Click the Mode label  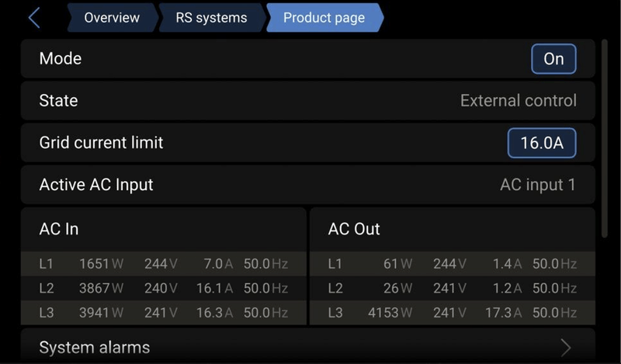point(61,59)
